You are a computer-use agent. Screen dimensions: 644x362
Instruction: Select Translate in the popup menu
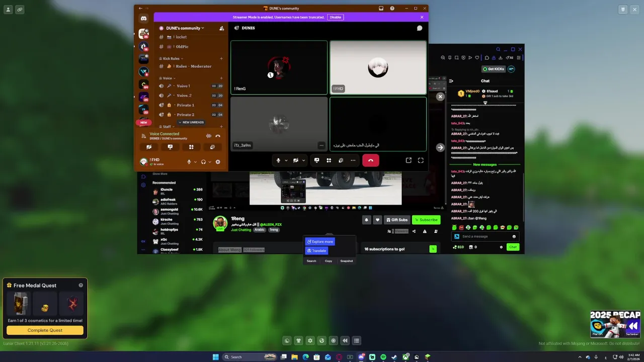pyautogui.click(x=316, y=250)
